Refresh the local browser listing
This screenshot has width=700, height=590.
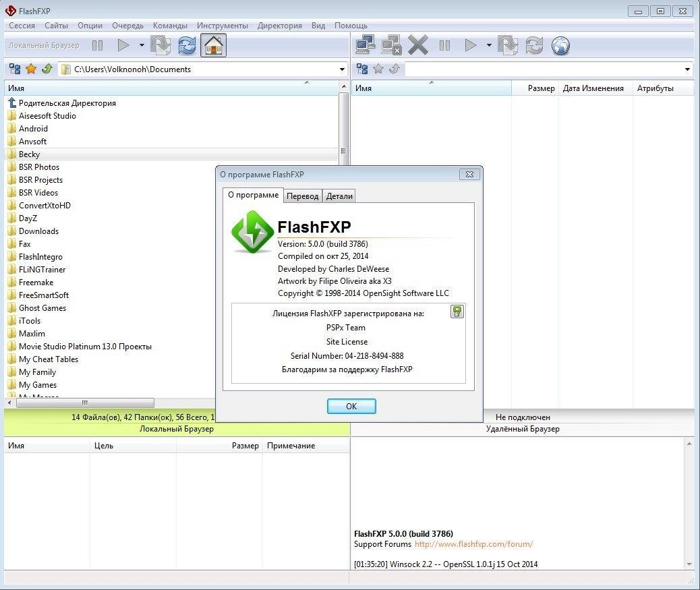(187, 45)
